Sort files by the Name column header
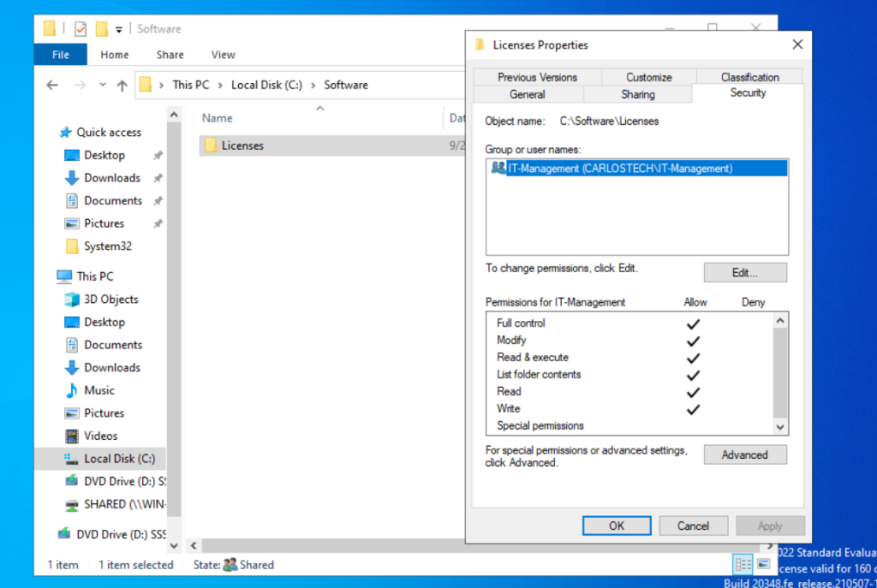The width and height of the screenshot is (877, 588). coord(218,118)
